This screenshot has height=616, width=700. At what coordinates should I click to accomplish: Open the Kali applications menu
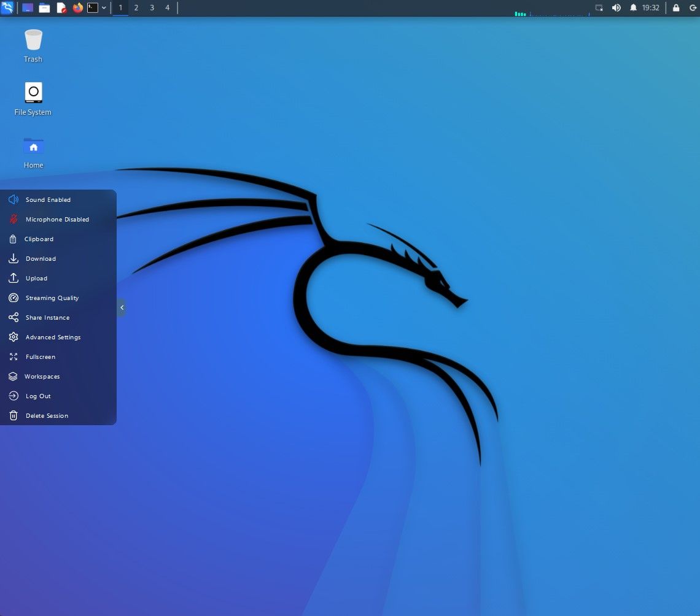[7, 8]
